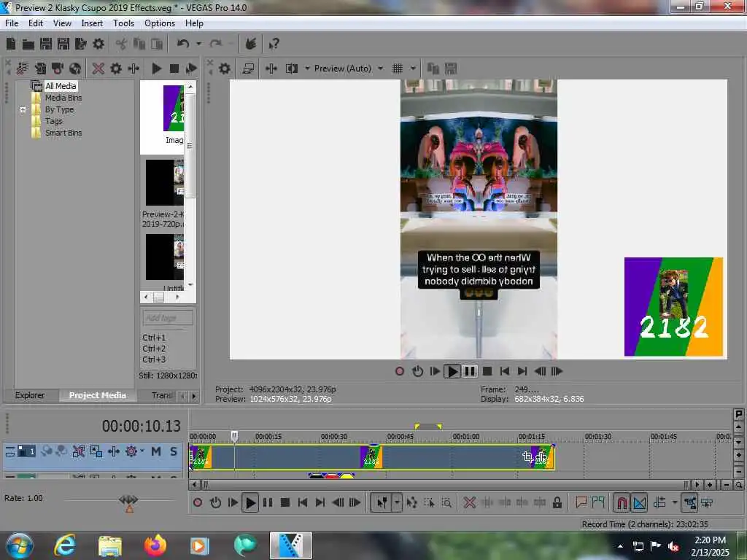Image resolution: width=747 pixels, height=560 pixels.
Task: Open the Undo history dropdown arrow
Action: 198,44
